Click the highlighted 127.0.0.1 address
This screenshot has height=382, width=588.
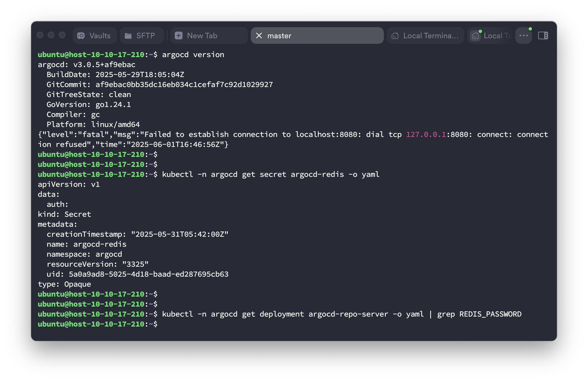[x=426, y=134]
